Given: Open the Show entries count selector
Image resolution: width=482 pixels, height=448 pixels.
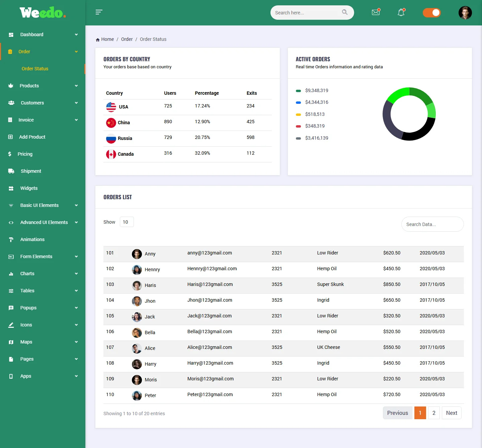Looking at the screenshot, I should tap(127, 222).
